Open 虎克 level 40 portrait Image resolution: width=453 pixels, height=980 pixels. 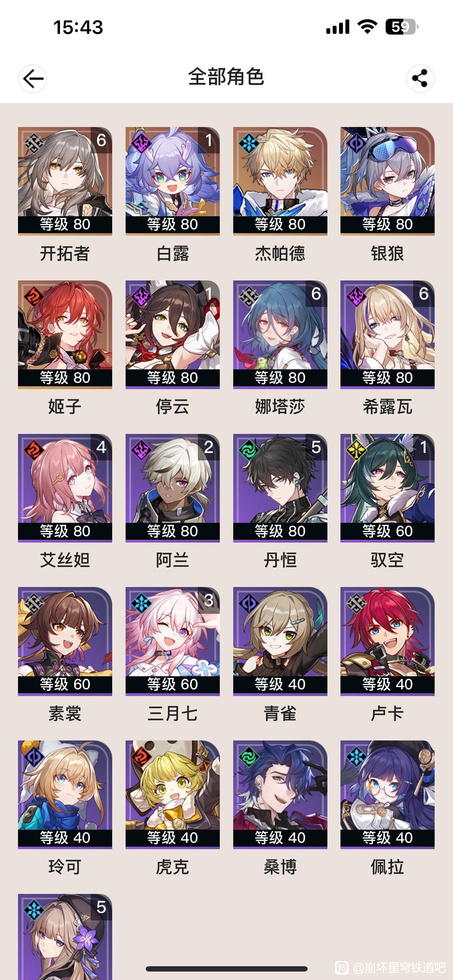point(173,795)
